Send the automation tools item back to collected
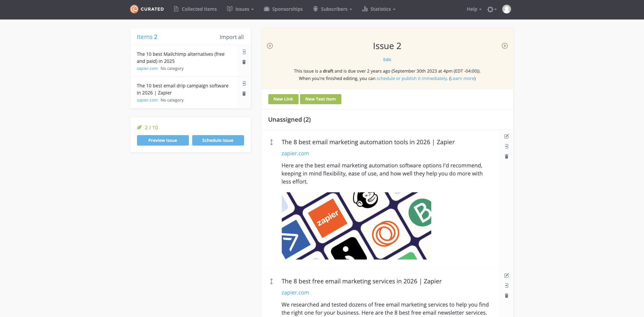Viewport: 644px width, 317px height. tap(506, 146)
